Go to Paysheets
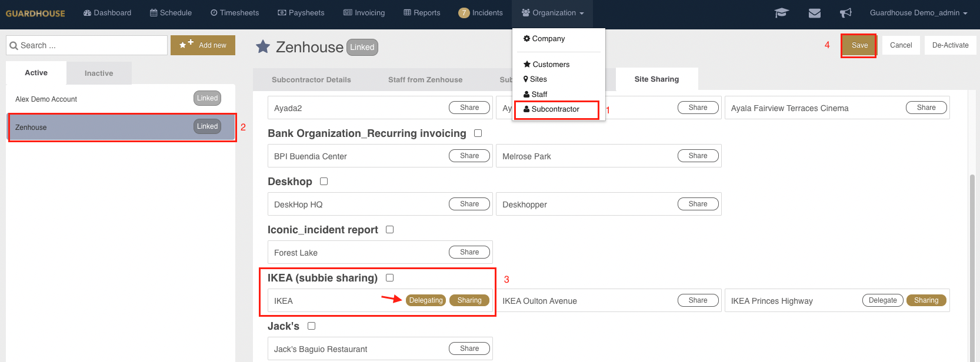This screenshot has width=980, height=362. (x=301, y=13)
